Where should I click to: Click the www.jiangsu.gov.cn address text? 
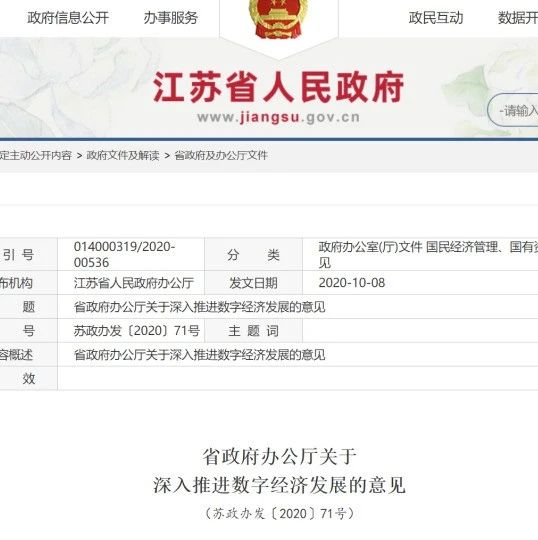[x=279, y=117]
